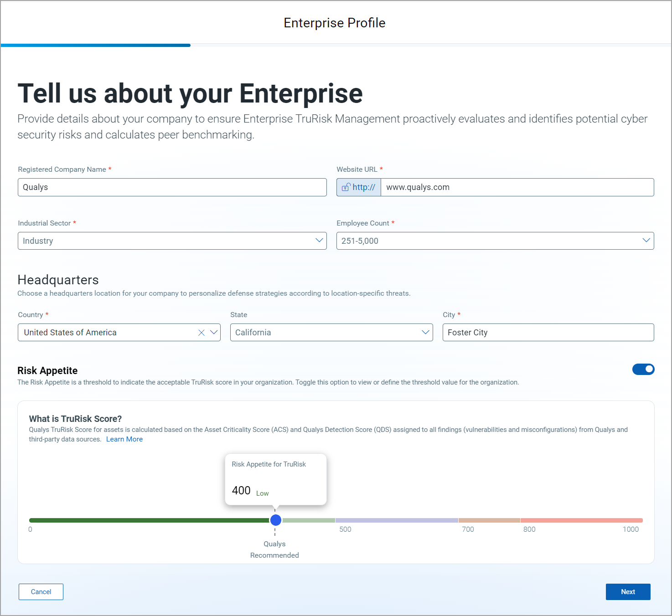
Task: Click the 400 Low tooltip value
Action: [250, 491]
